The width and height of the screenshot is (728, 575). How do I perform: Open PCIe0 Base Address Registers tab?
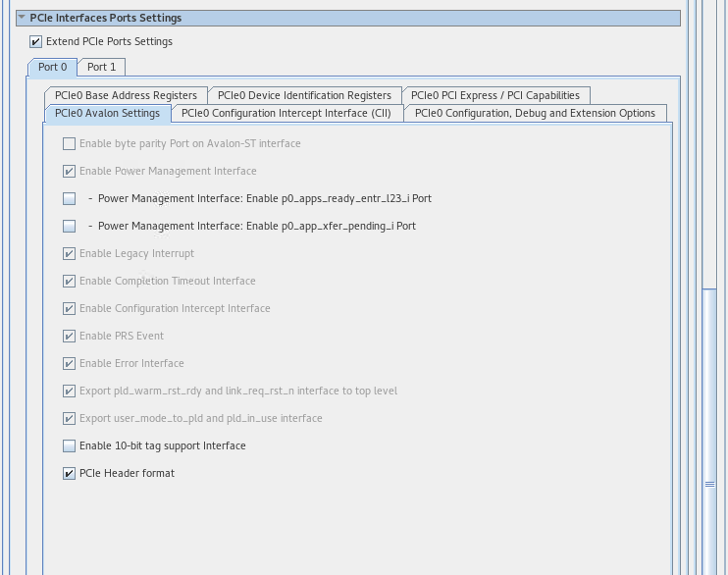pyautogui.click(x=126, y=95)
